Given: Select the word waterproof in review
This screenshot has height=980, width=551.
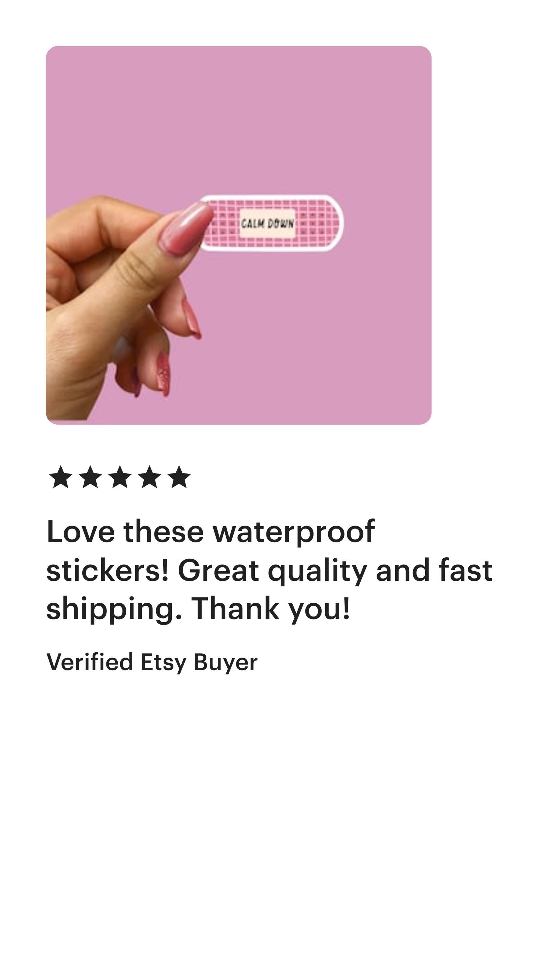Looking at the screenshot, I should [x=294, y=532].
